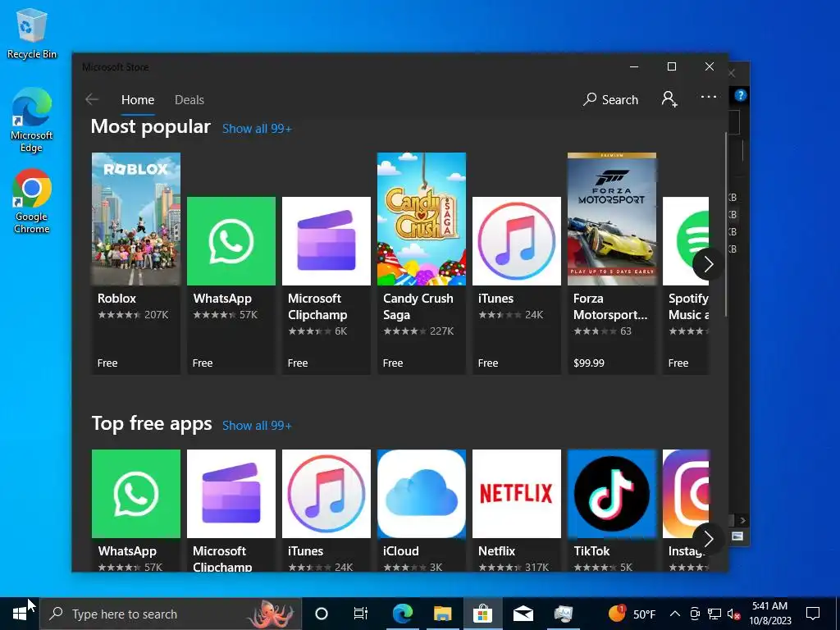Viewport: 840px width, 630px height.
Task: Click the help icon in background window
Action: click(741, 95)
